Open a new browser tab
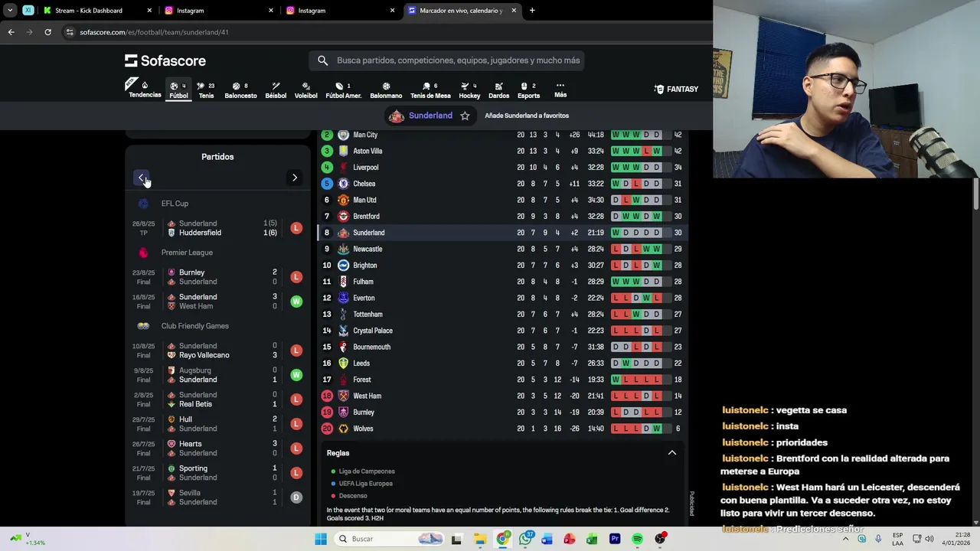 tap(532, 11)
